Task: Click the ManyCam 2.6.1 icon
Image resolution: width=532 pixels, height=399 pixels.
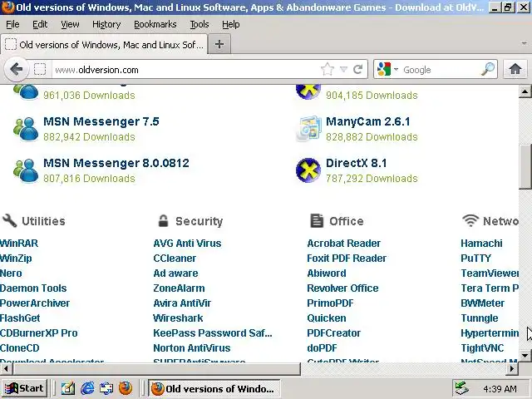Action: tap(308, 128)
